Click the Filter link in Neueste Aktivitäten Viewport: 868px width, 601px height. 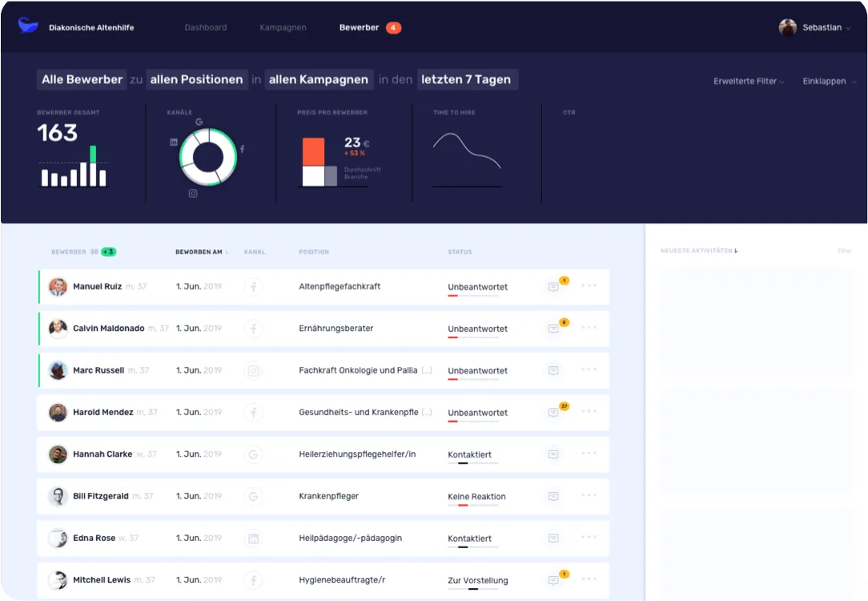tap(845, 250)
